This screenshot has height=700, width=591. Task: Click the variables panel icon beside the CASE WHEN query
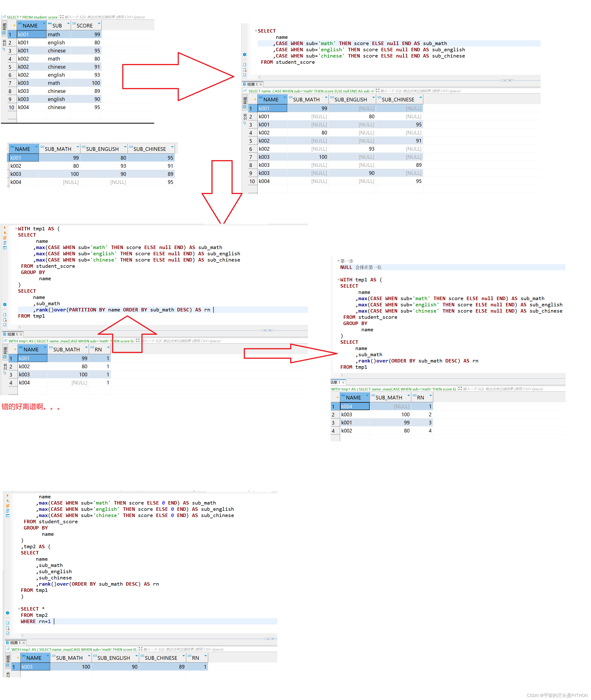pyautogui.click(x=245, y=75)
